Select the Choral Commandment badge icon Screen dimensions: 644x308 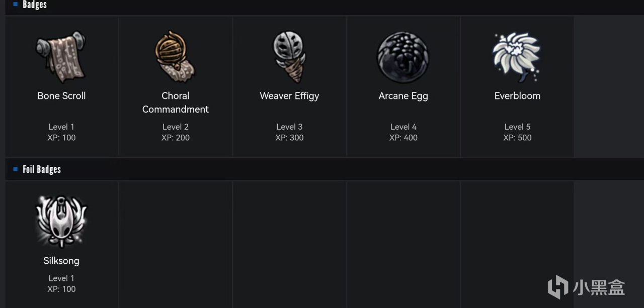(175, 56)
